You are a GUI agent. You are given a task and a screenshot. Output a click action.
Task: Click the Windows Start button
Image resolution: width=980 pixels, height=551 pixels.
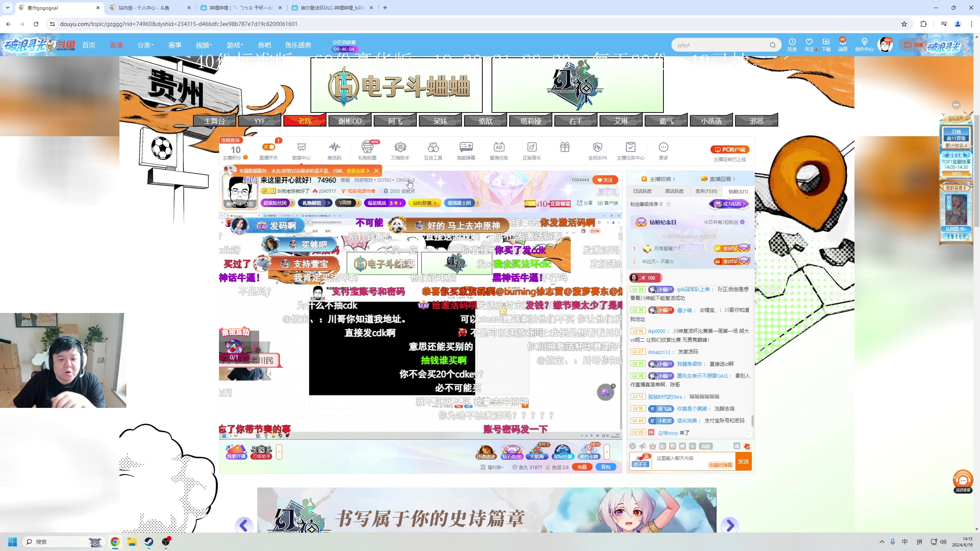tap(13, 542)
